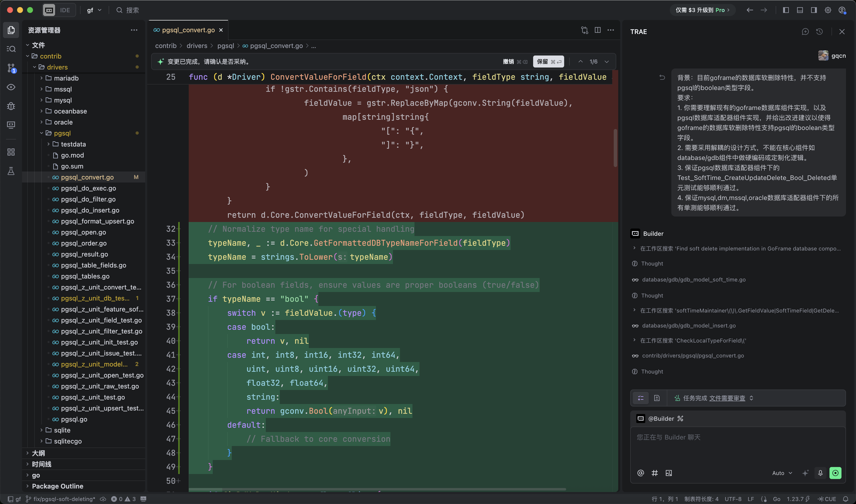856x504 pixels.
Task: Attach an image with the picture icon
Action: pos(668,473)
